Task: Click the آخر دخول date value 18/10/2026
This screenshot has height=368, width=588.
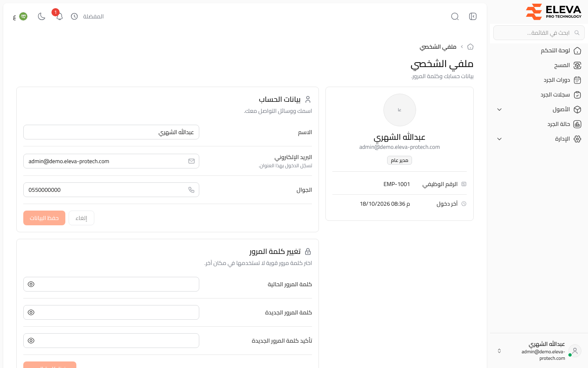Action: (385, 204)
